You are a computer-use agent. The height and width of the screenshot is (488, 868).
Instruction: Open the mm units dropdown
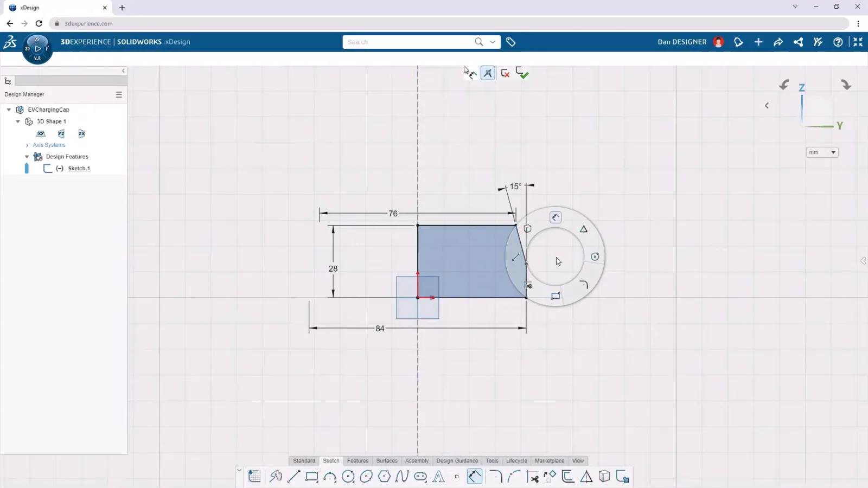pyautogui.click(x=822, y=152)
